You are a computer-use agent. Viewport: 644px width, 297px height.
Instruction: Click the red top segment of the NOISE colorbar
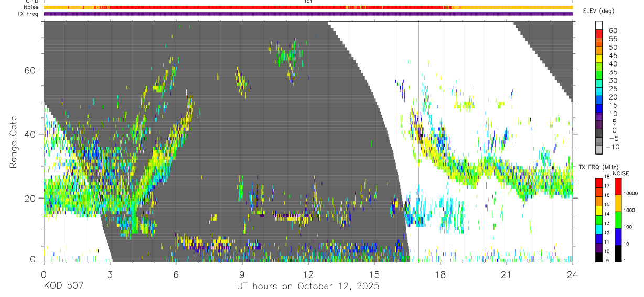(x=618, y=186)
